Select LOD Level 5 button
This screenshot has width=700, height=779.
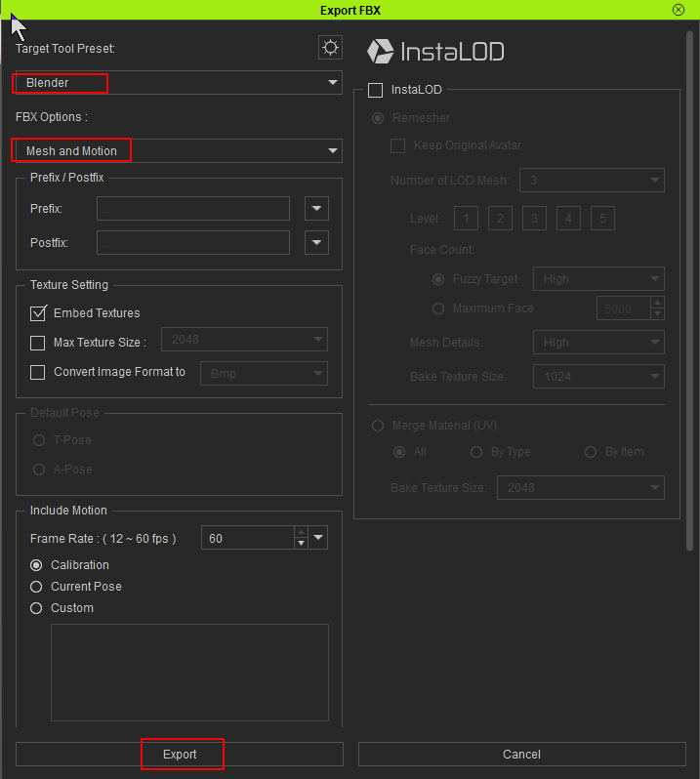click(x=602, y=218)
